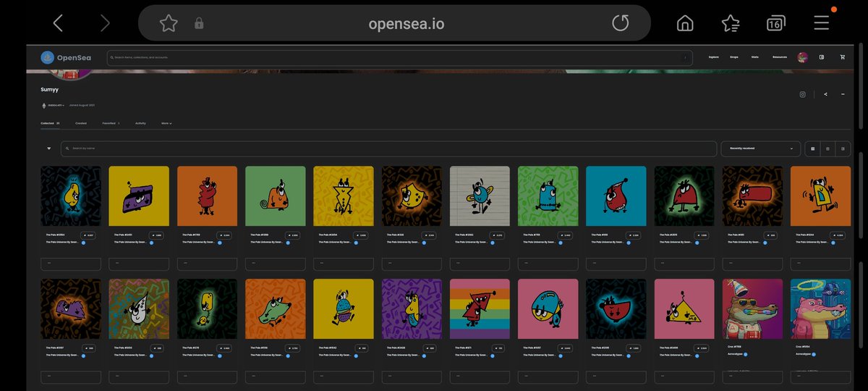Click the price box under the yellow pear Pal
This screenshot has height=391, width=868.
pos(71,264)
